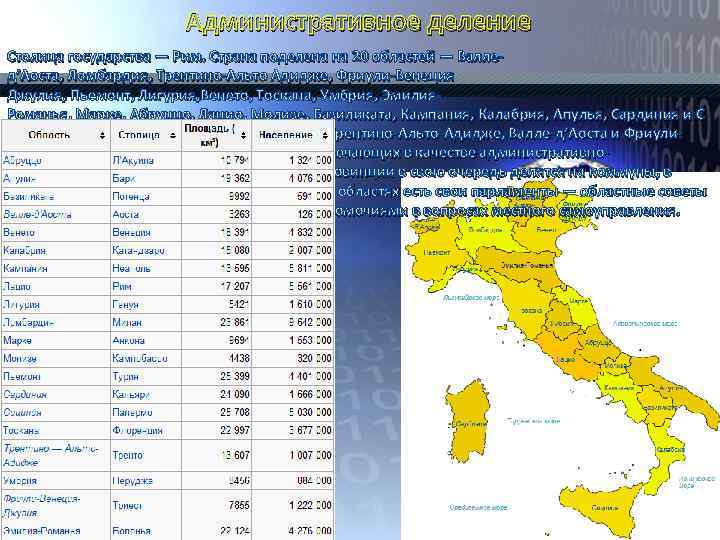Open the Тоскана link in the table

click(21, 430)
